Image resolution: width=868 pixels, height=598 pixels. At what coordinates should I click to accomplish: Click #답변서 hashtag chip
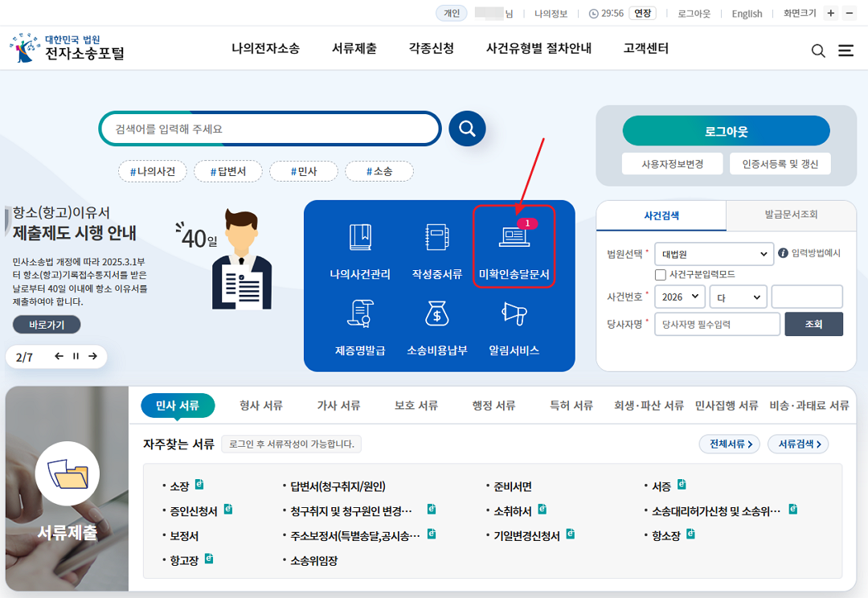228,172
